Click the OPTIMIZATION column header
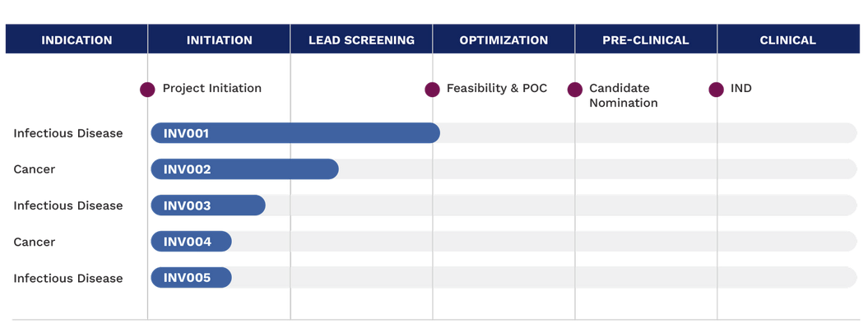This screenshot has width=868, height=328. coord(504,39)
